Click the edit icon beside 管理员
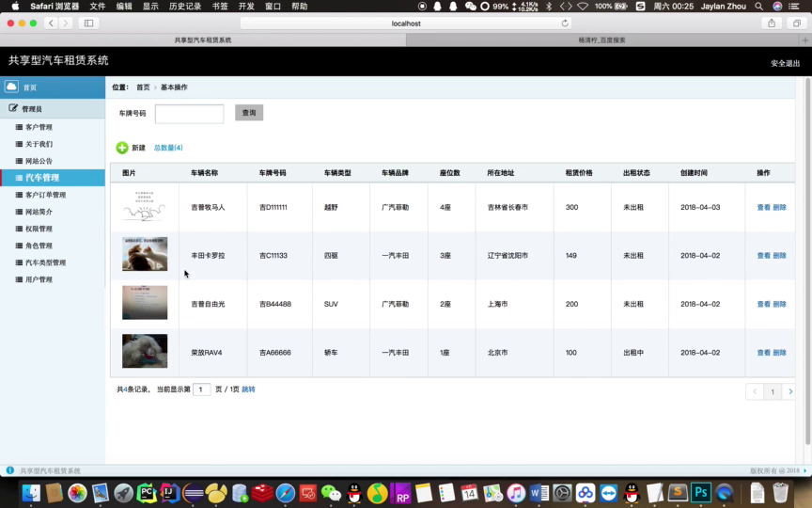This screenshot has width=812, height=508. click(x=13, y=108)
